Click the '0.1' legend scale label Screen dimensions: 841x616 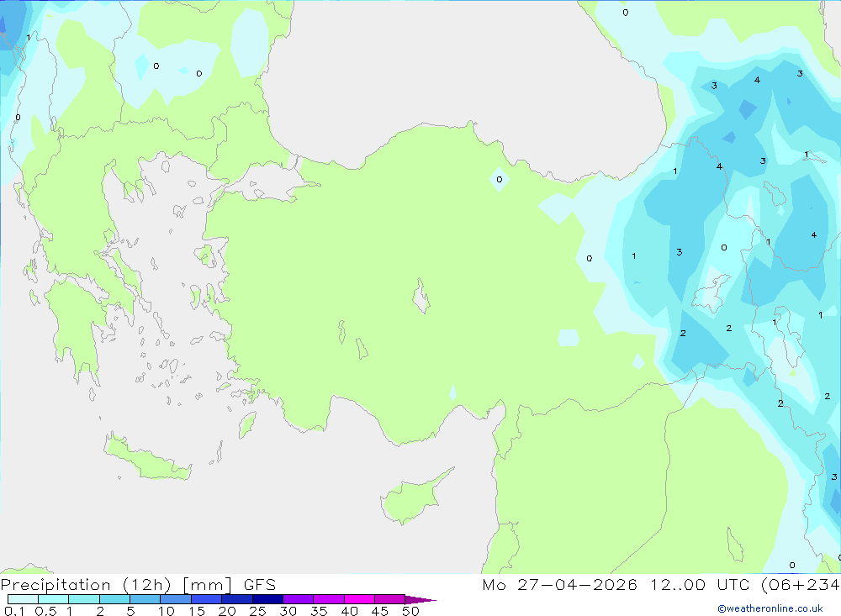[14, 611]
